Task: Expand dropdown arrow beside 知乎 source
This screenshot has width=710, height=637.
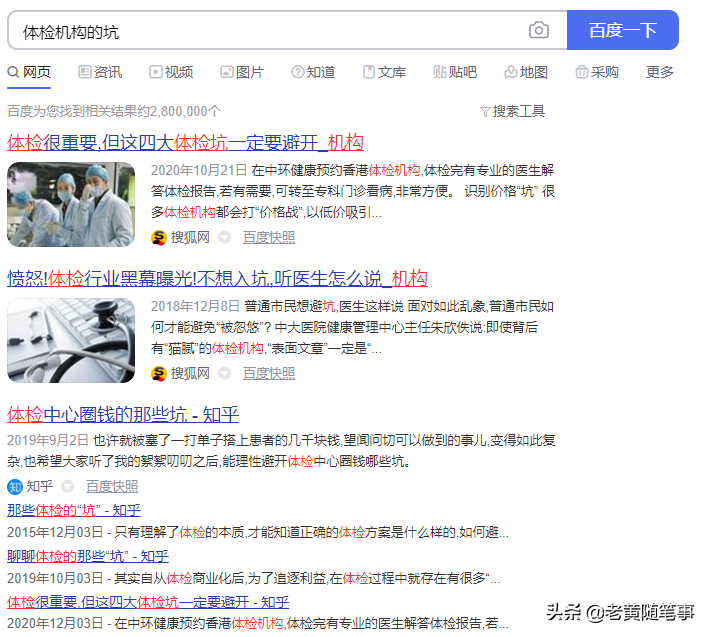Action: [67, 486]
